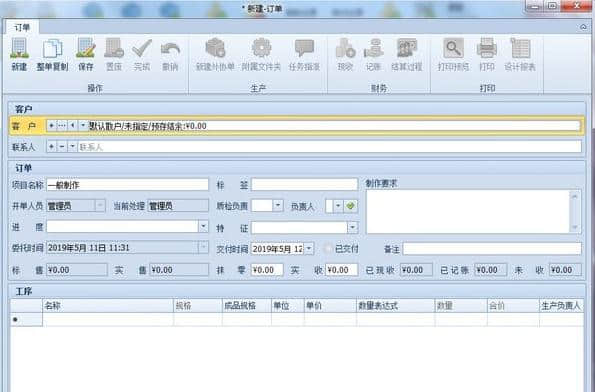Click the 联系人 input field
The height and width of the screenshot is (392, 595).
(x=329, y=146)
